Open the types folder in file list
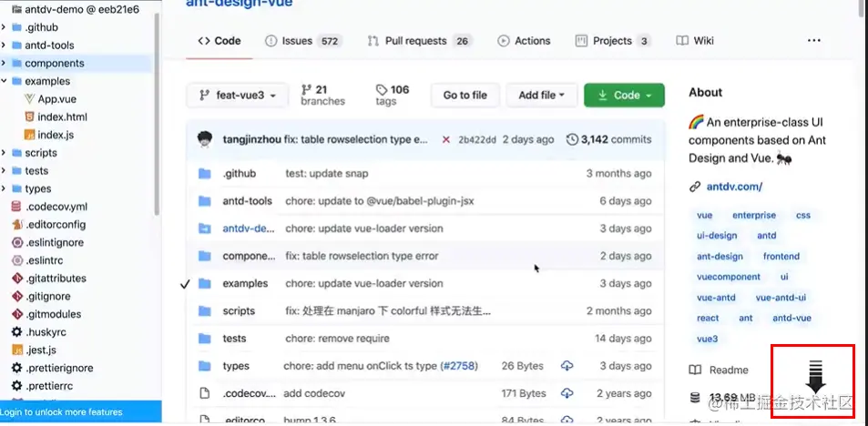 [x=236, y=366]
